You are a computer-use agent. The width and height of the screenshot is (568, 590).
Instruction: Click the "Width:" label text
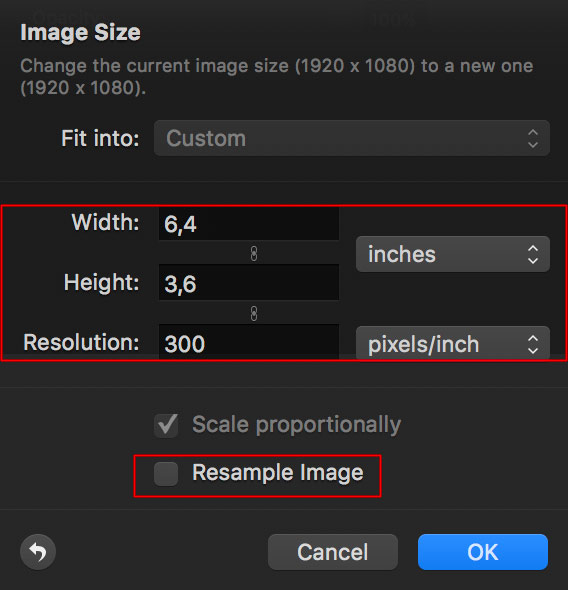(105, 222)
